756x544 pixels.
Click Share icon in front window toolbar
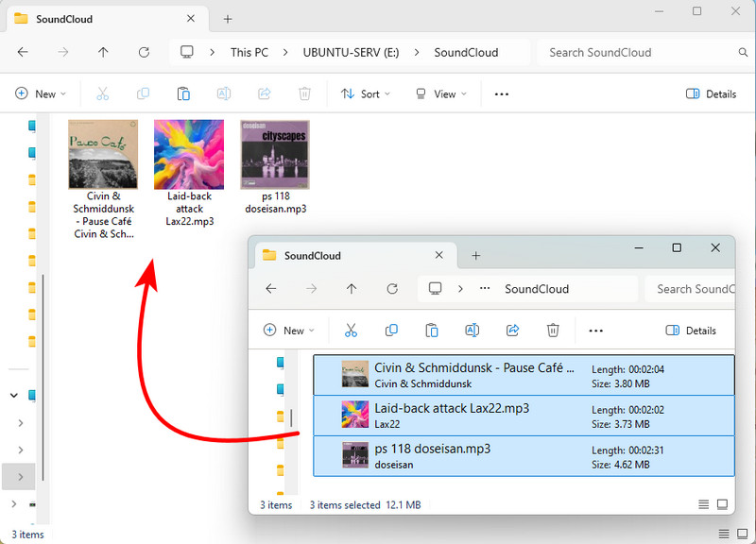[512, 330]
